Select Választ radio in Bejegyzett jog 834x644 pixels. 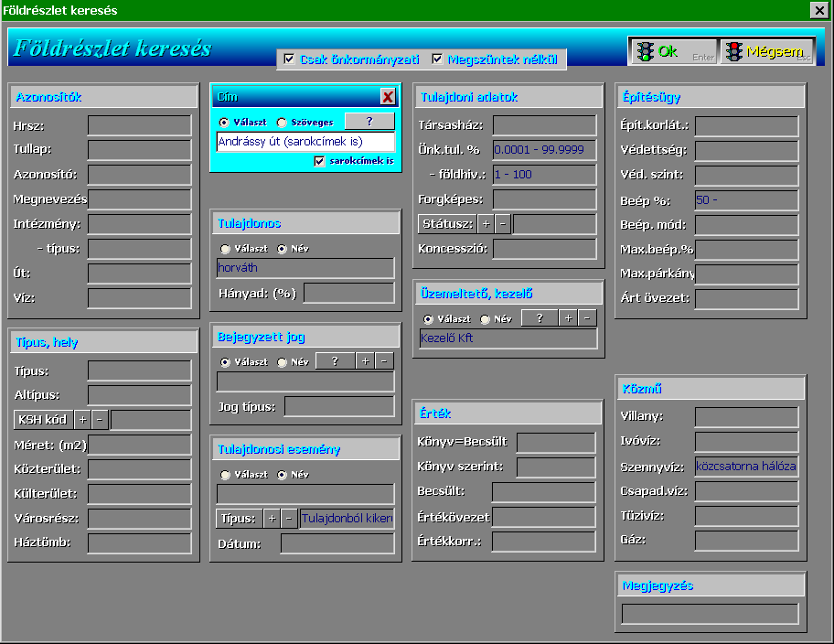[226, 362]
